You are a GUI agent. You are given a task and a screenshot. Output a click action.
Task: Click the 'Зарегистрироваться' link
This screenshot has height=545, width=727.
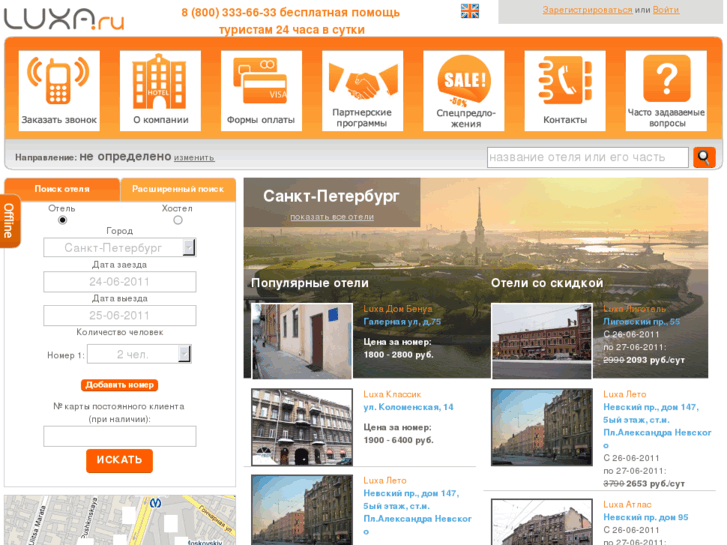[x=587, y=10]
